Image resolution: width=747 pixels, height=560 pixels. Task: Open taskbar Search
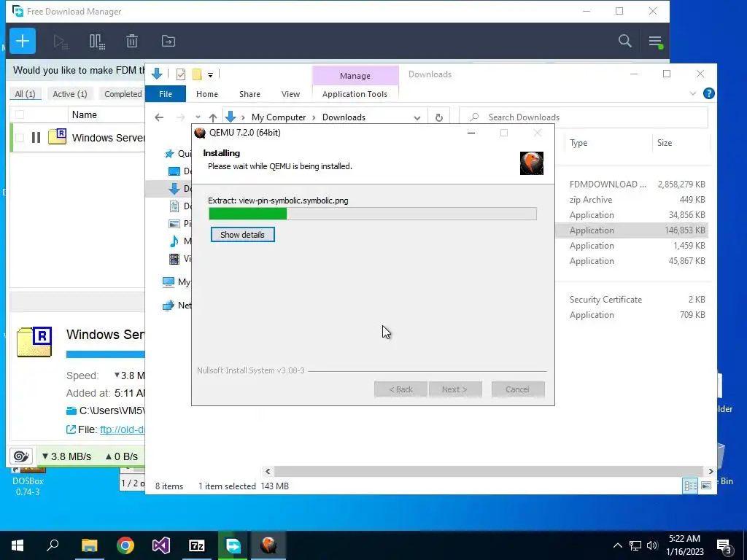click(x=53, y=545)
